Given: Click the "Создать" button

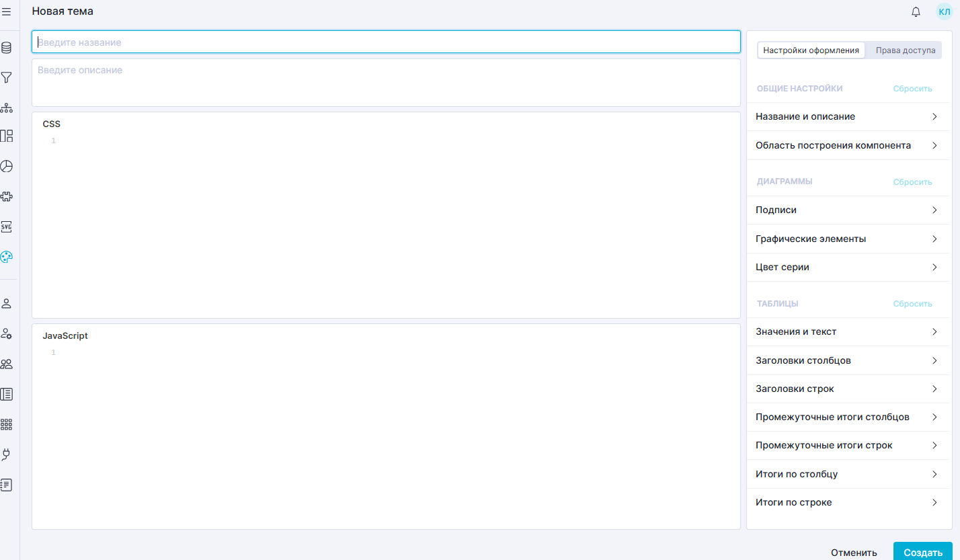Looking at the screenshot, I should [x=922, y=552].
